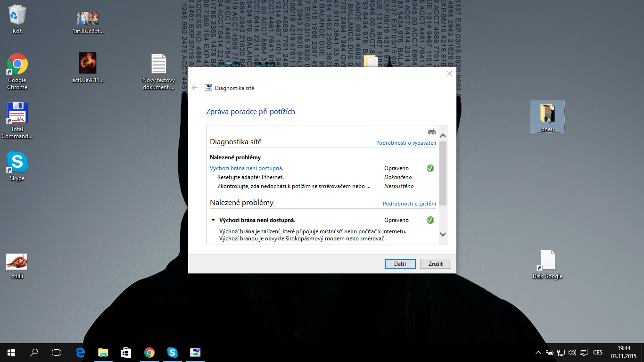Open the pneu folder on desktop
The image size is (644, 362).
pyautogui.click(x=547, y=114)
